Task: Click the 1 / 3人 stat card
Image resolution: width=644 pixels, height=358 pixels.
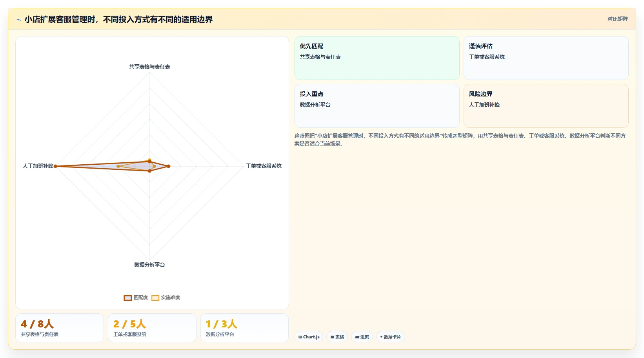Action: [x=244, y=328]
